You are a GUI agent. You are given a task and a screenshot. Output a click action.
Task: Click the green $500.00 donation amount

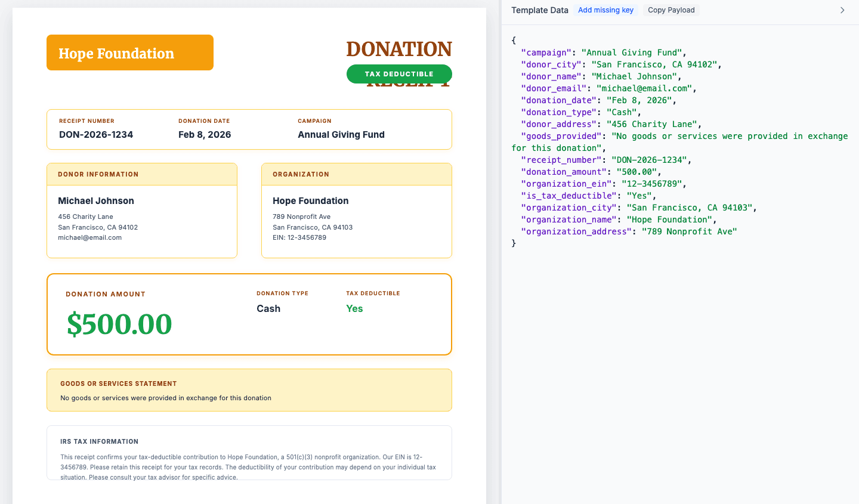click(x=119, y=324)
